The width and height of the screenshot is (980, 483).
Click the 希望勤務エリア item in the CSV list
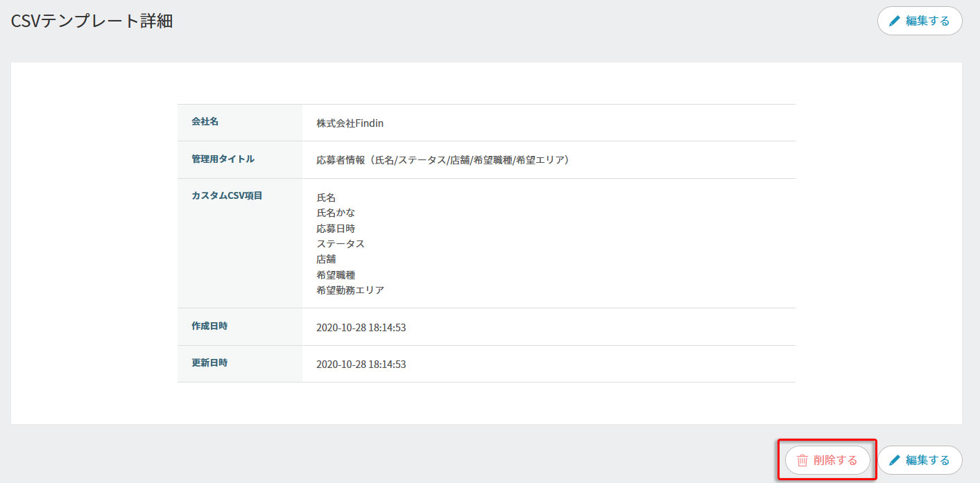[x=350, y=290]
